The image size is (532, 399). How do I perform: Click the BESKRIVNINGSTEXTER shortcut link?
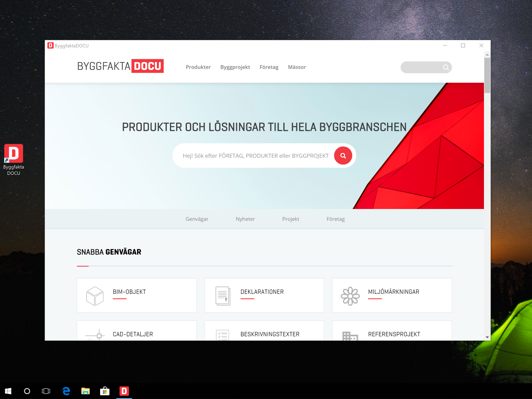pos(270,334)
